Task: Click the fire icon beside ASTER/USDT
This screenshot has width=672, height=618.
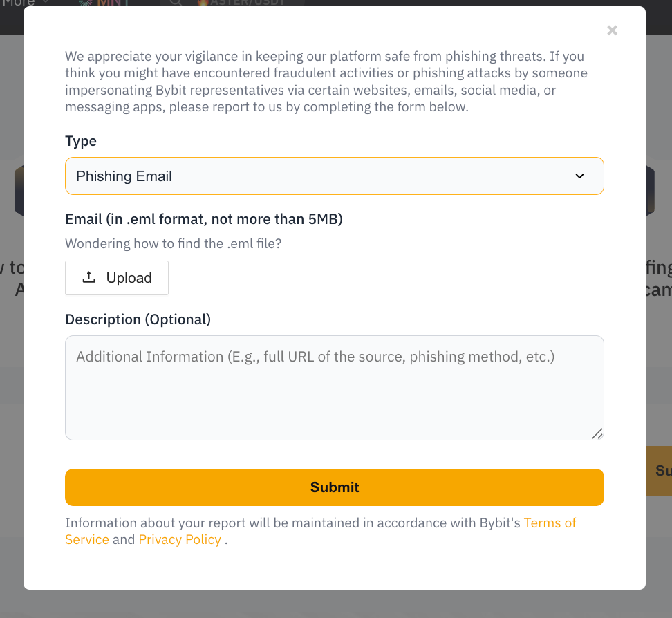Action: 203,3
